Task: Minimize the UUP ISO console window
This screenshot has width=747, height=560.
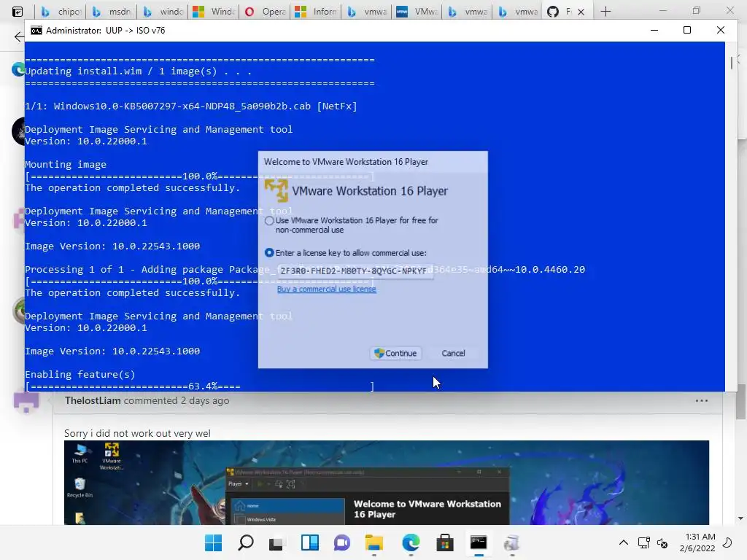Action: coord(654,30)
